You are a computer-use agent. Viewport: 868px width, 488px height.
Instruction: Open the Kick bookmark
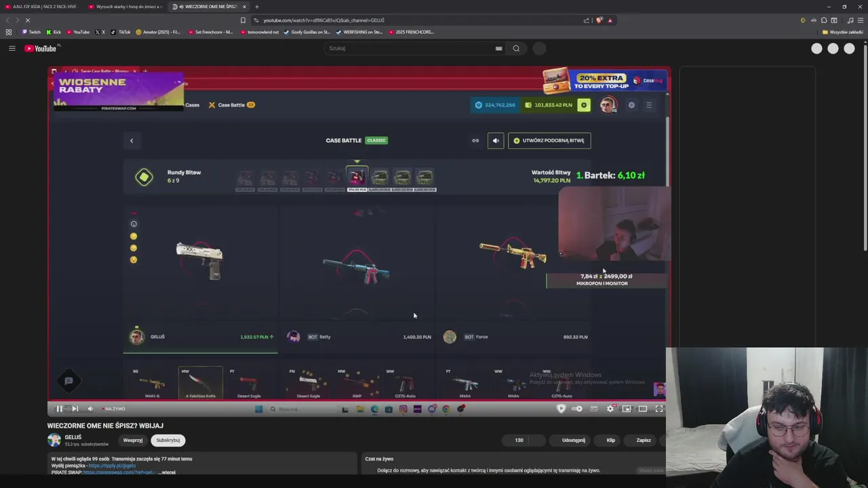54,32
